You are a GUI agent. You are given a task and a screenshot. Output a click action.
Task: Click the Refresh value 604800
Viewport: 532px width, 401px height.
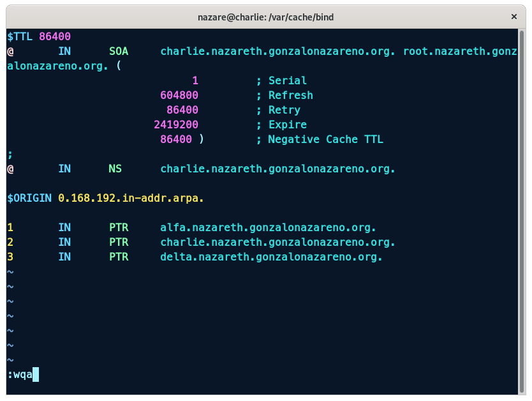[179, 96]
